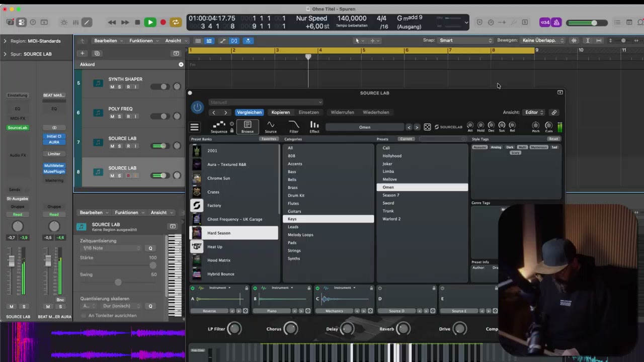This screenshot has width=644, height=362.
Task: Expand the Region MIDI-Standards disclosure triangle
Action: click(5, 41)
